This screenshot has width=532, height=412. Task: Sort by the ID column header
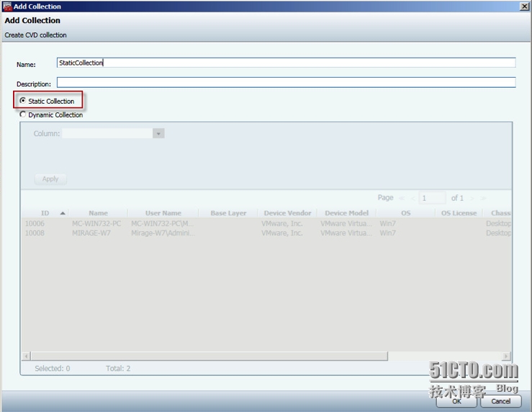point(45,213)
